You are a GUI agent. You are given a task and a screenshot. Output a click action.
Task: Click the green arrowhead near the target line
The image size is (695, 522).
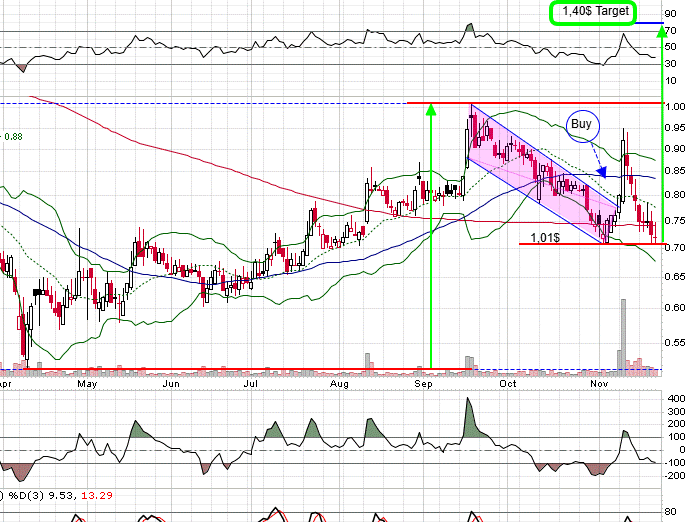661,31
